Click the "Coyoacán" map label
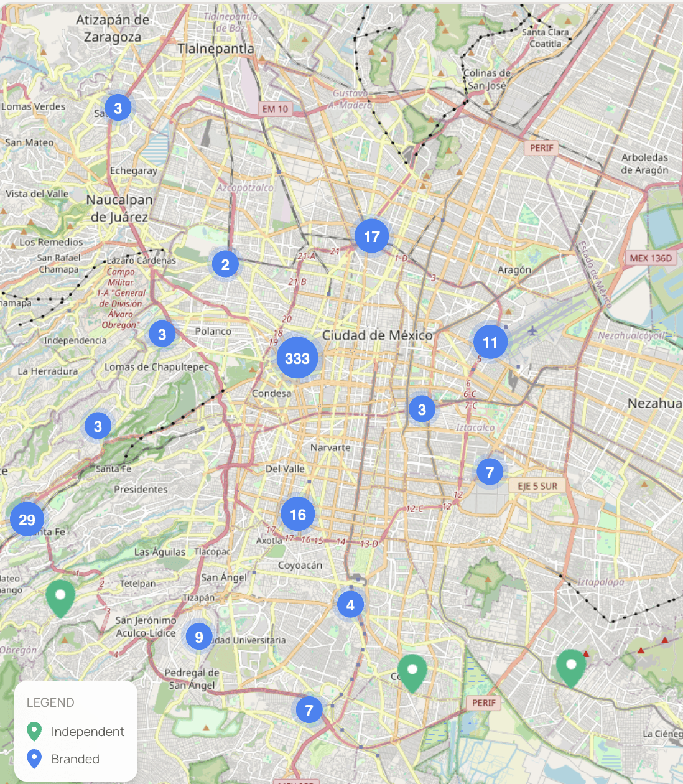Viewport: 683px width, 784px height. pyautogui.click(x=300, y=566)
